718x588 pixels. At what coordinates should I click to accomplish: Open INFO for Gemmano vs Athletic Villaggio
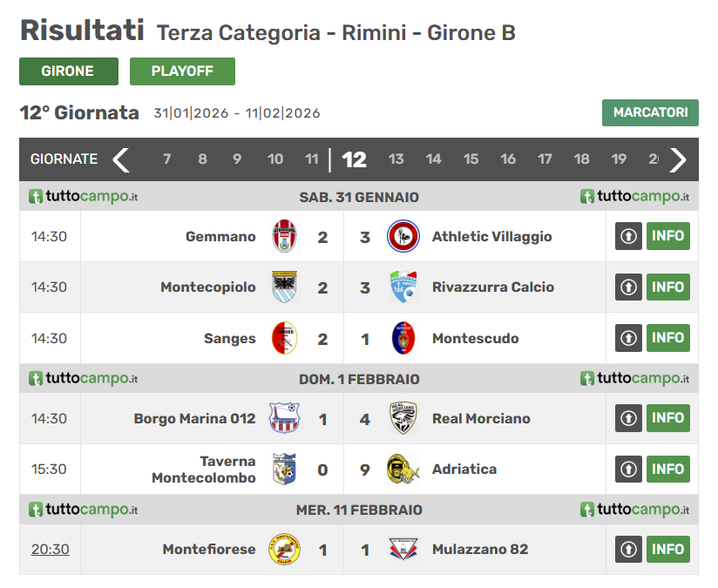coord(668,236)
